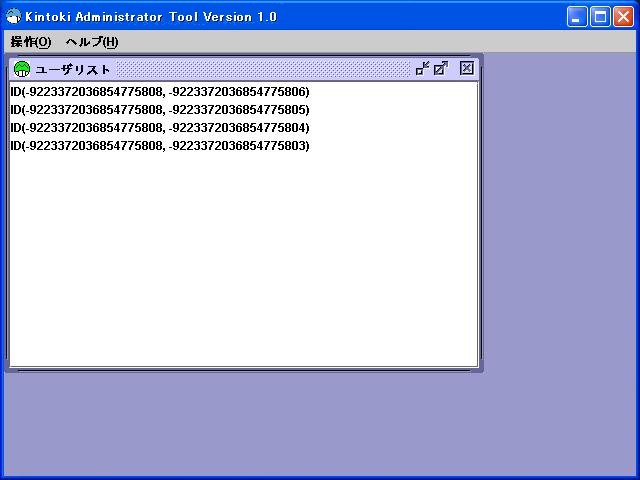Viewport: 640px width, 480px height.
Task: Click the dotted grip area of ユーザリスト title bar
Action: click(260, 69)
